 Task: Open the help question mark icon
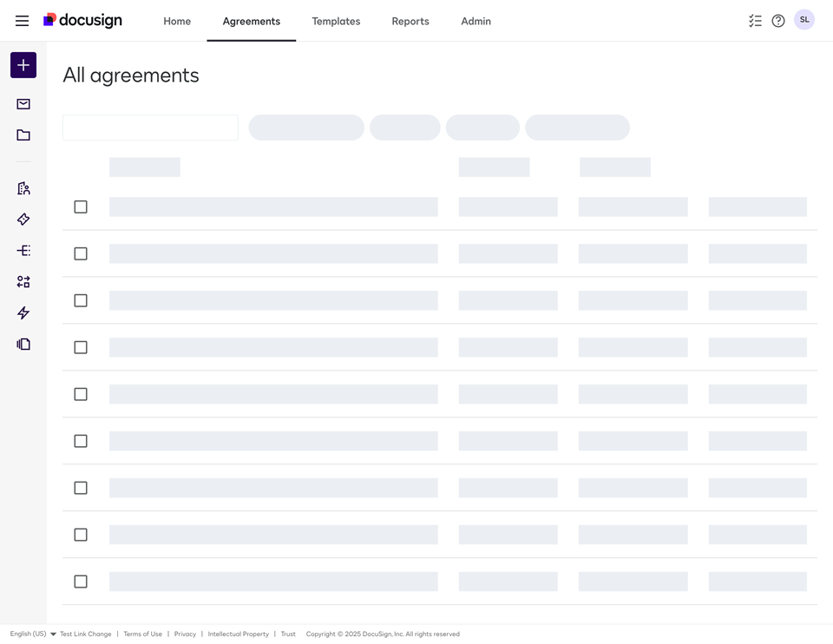[x=778, y=21]
